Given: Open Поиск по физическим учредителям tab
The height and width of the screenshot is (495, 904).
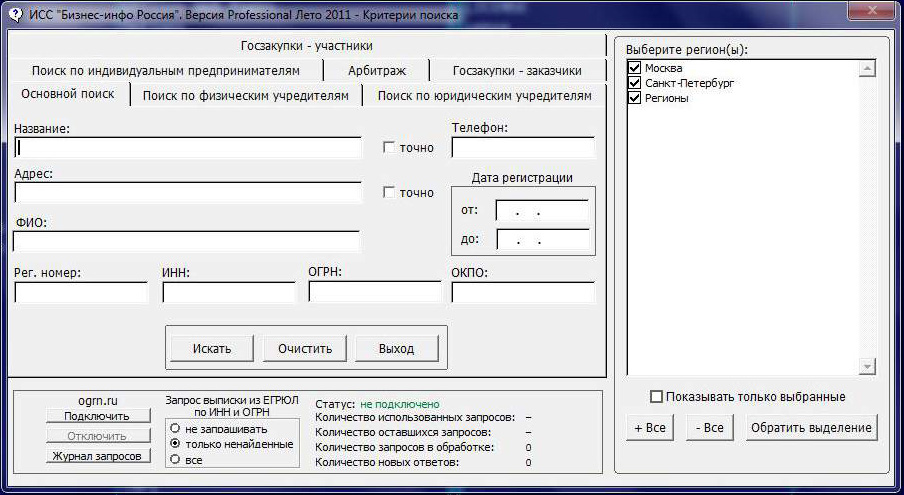Looking at the screenshot, I should coord(245,96).
